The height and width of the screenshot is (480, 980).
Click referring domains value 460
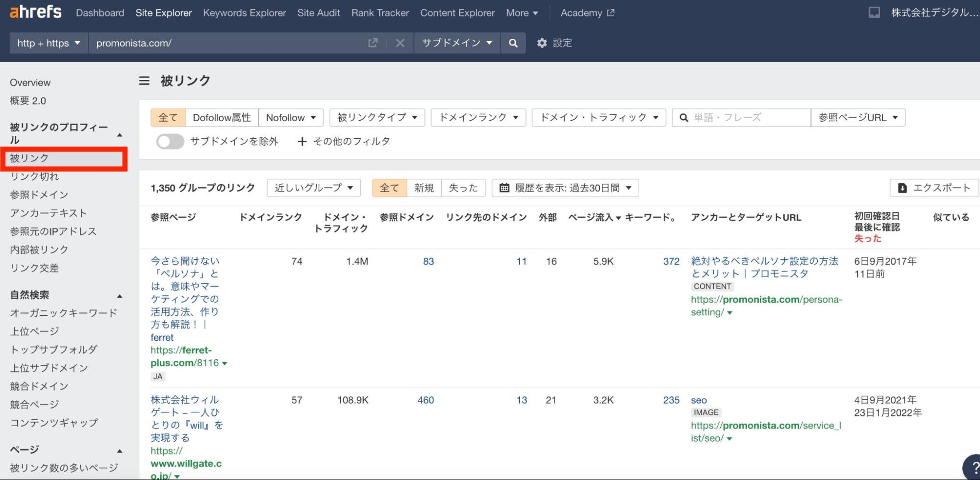426,400
